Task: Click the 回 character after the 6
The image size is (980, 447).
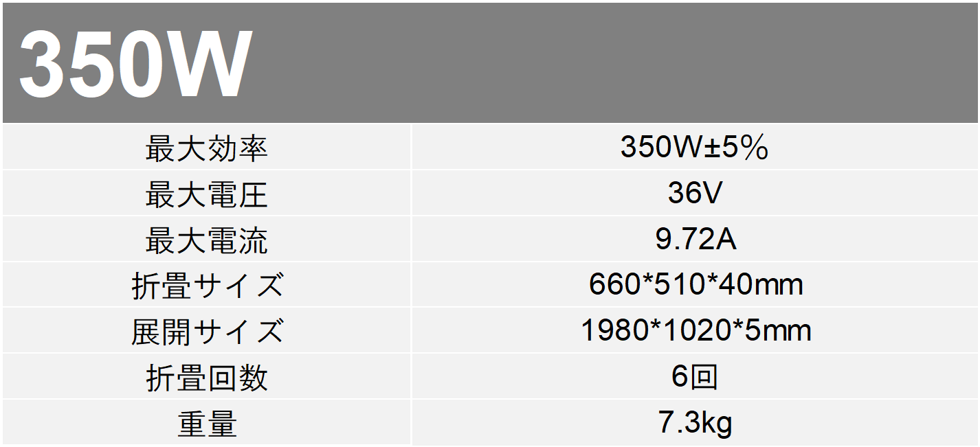Action: [x=704, y=377]
